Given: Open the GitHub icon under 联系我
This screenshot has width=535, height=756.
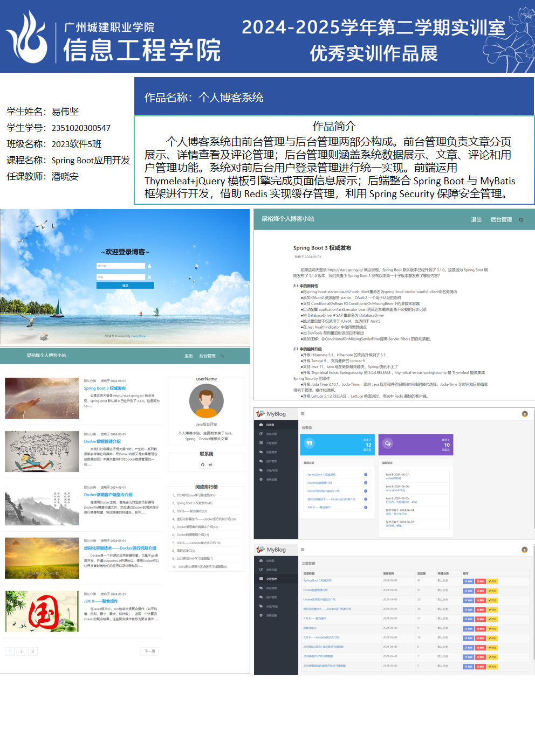Looking at the screenshot, I should (x=203, y=464).
